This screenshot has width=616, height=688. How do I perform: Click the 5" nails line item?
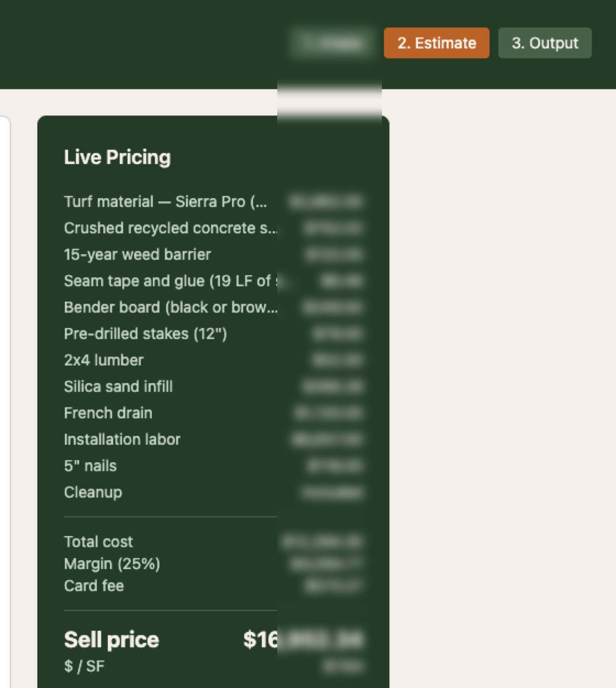pos(90,466)
